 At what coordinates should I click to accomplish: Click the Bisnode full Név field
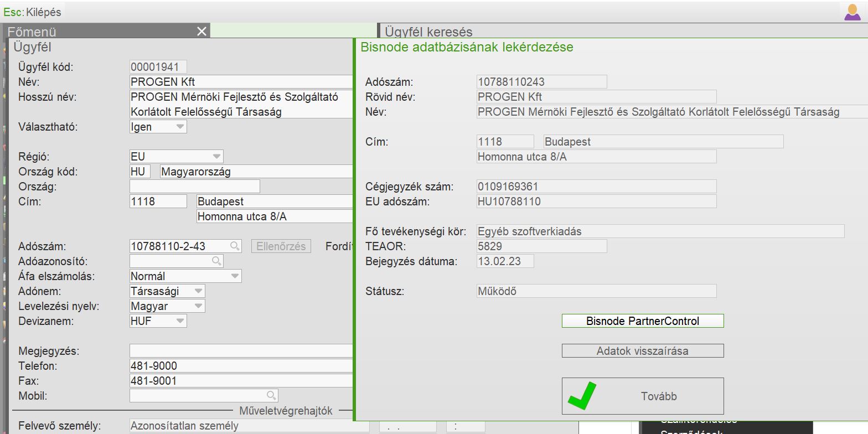point(672,112)
